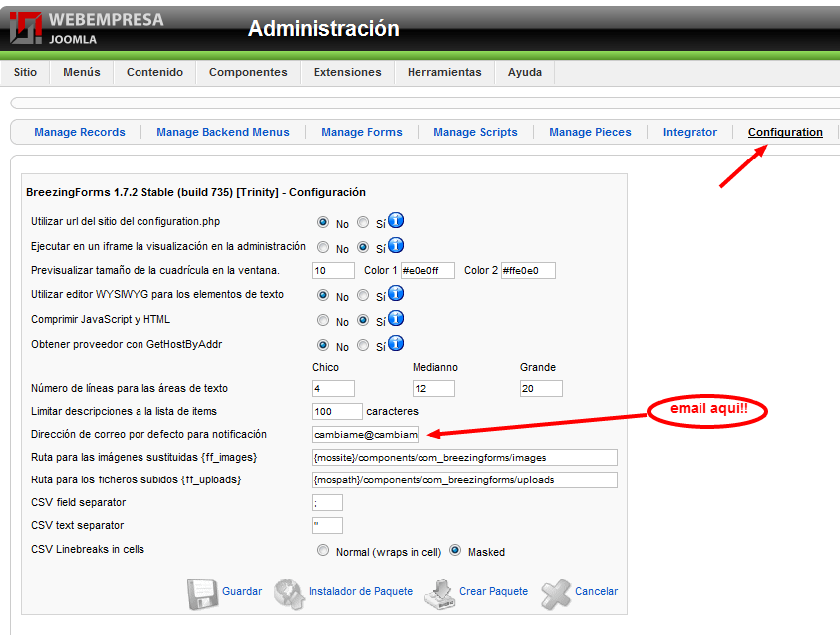Open the Sitio menu
840x635 pixels.
pyautogui.click(x=25, y=72)
